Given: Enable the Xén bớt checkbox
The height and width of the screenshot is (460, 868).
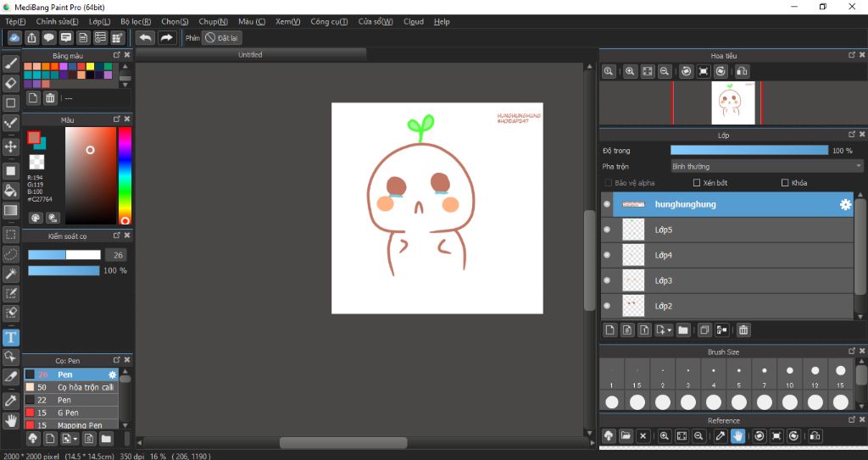Looking at the screenshot, I should coord(697,183).
